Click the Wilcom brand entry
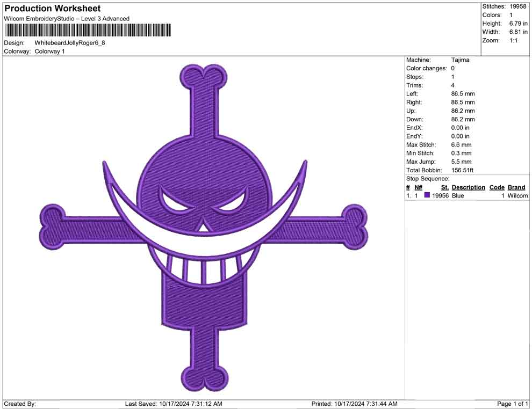The height and width of the screenshot is (409, 532). 517,196
